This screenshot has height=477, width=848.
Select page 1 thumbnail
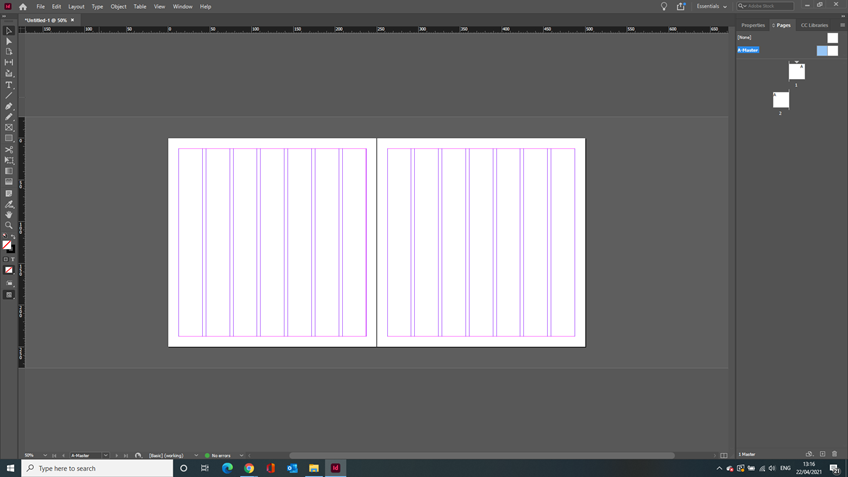(x=797, y=71)
